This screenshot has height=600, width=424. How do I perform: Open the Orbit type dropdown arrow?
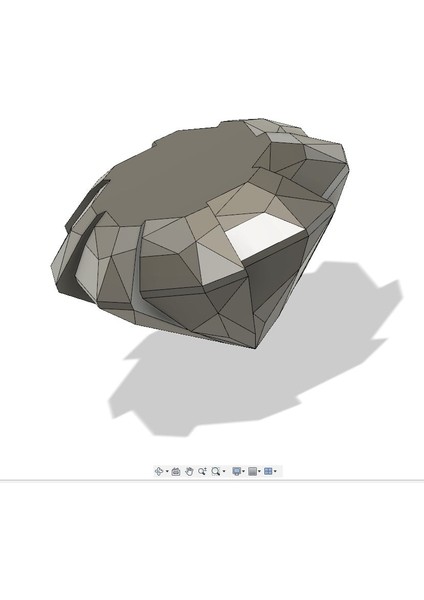tap(167, 471)
